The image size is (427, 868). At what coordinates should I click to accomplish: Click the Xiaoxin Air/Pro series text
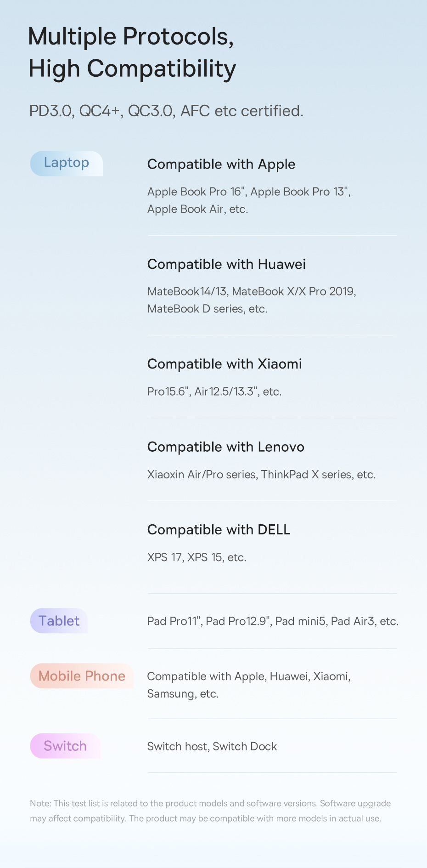click(x=261, y=475)
